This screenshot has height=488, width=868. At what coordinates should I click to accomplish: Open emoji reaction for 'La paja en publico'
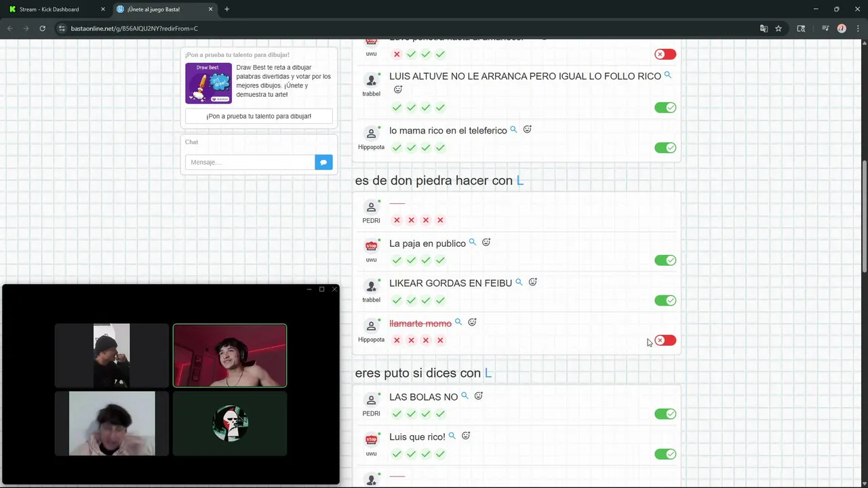click(x=486, y=242)
